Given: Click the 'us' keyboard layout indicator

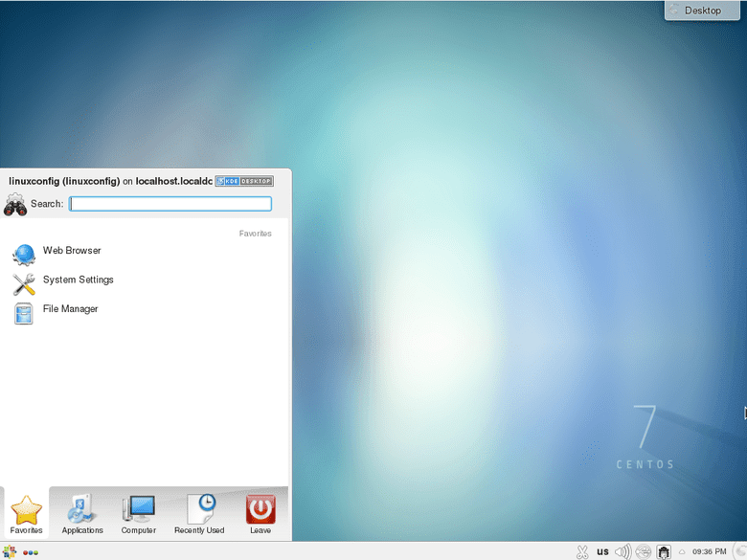Looking at the screenshot, I should (x=602, y=552).
